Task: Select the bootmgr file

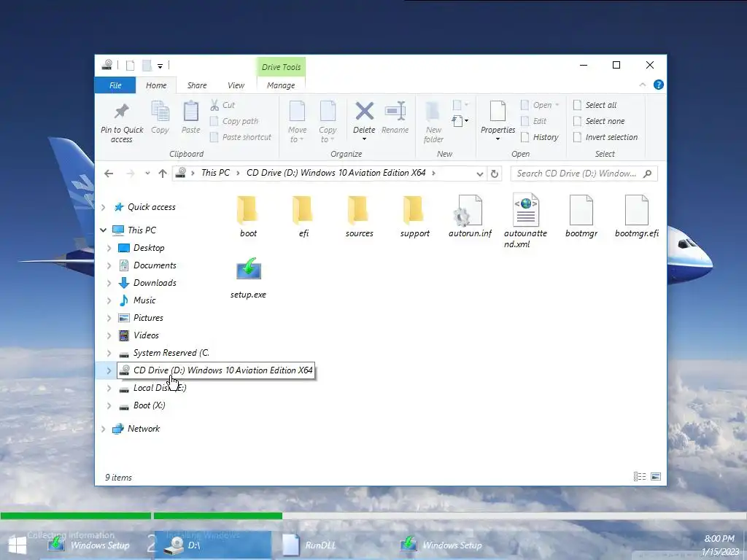Action: pyautogui.click(x=581, y=216)
